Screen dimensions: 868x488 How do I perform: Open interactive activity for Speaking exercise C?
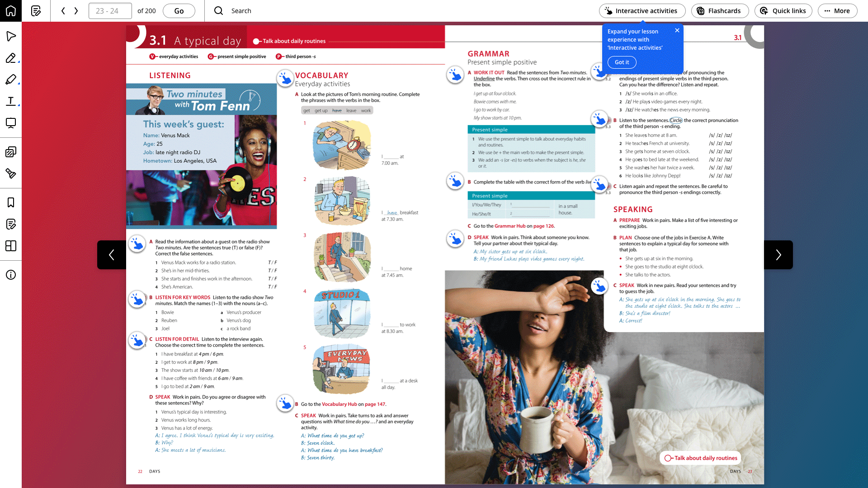[x=599, y=286]
